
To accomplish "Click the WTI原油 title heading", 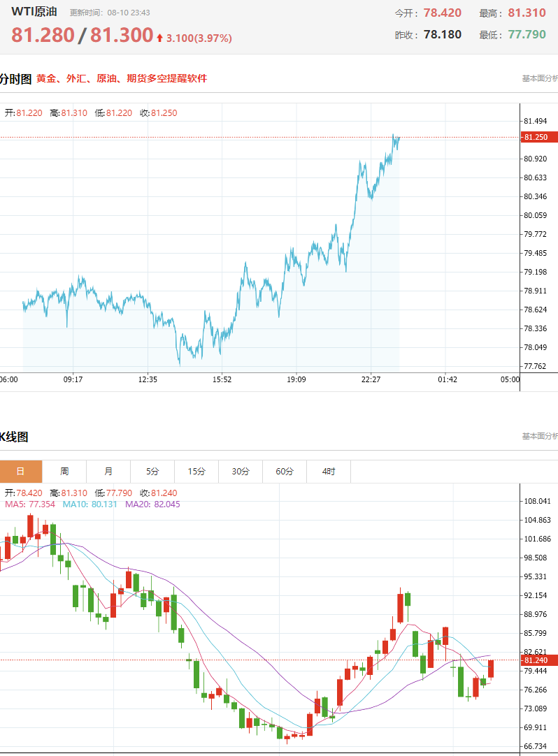I will tap(34, 11).
